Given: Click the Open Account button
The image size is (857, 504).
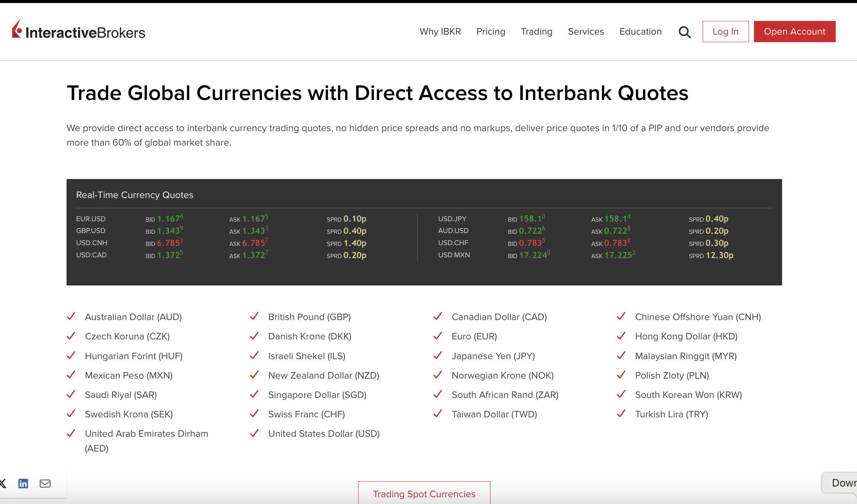Looking at the screenshot, I should pyautogui.click(x=795, y=32).
